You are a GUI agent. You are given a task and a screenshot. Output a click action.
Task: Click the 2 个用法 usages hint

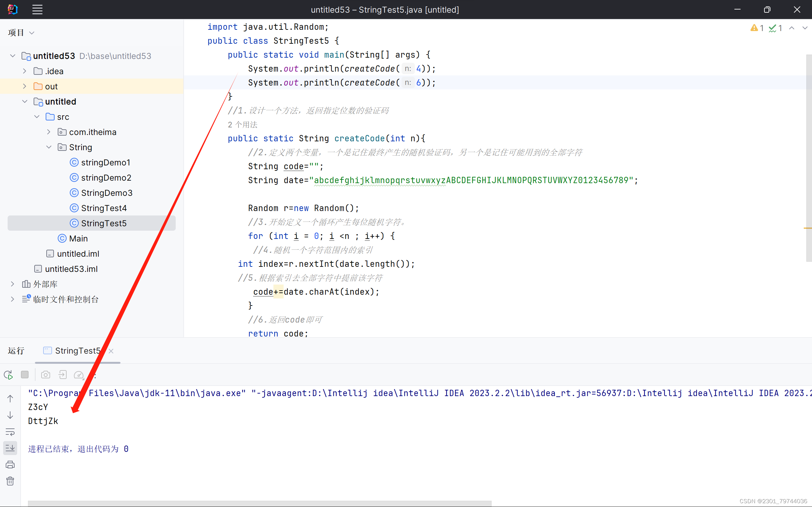point(243,125)
